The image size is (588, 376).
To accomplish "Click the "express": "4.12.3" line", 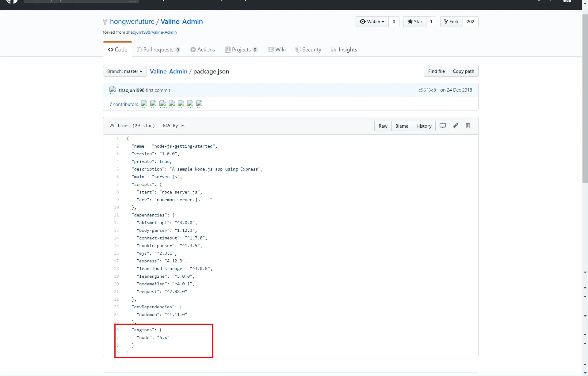I will pyautogui.click(x=162, y=261).
